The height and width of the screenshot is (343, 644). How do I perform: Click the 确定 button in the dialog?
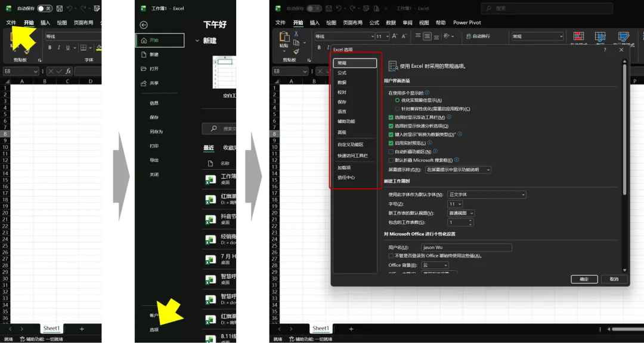point(584,279)
